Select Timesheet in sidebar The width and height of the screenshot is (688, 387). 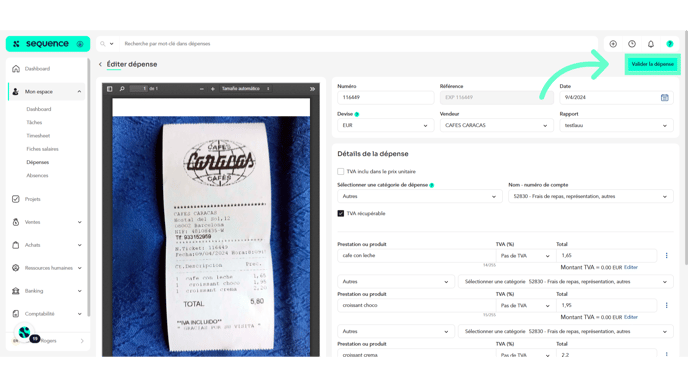coord(38,136)
